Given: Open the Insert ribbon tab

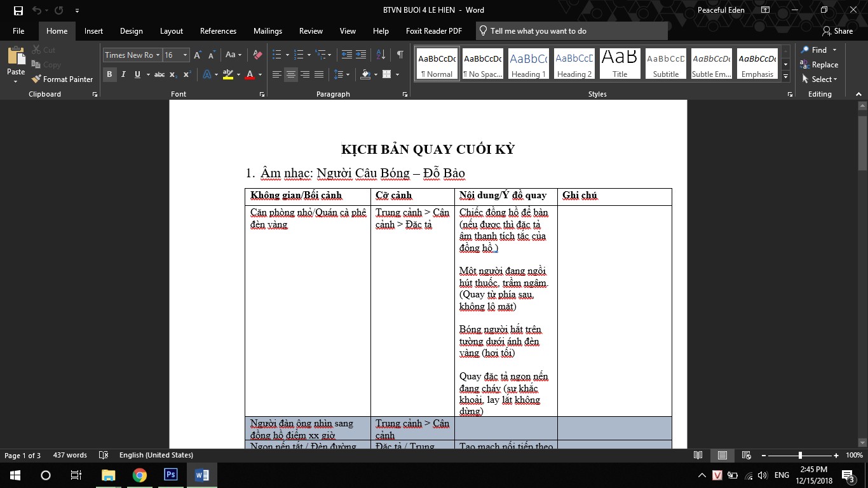Looking at the screenshot, I should [93, 30].
